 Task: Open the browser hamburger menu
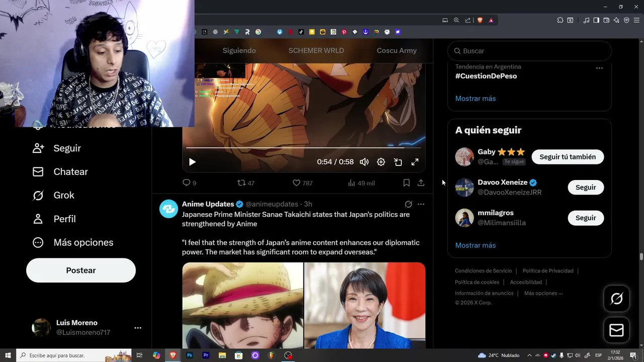coord(636,20)
